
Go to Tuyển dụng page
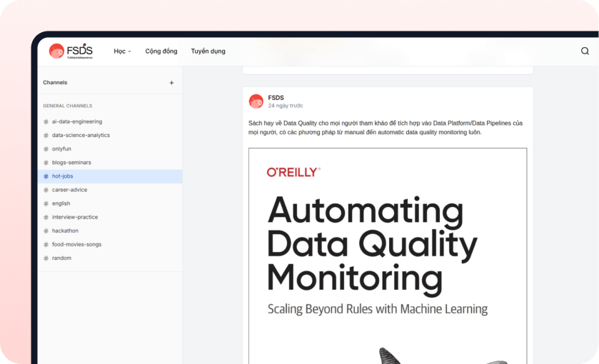coord(208,51)
